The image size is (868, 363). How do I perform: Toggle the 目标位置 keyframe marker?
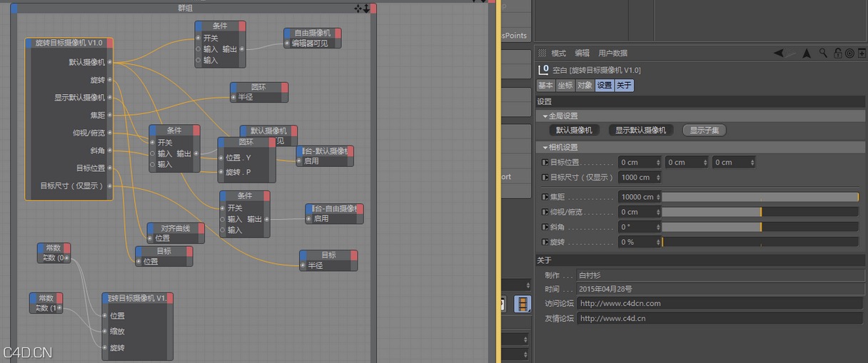[x=545, y=163]
